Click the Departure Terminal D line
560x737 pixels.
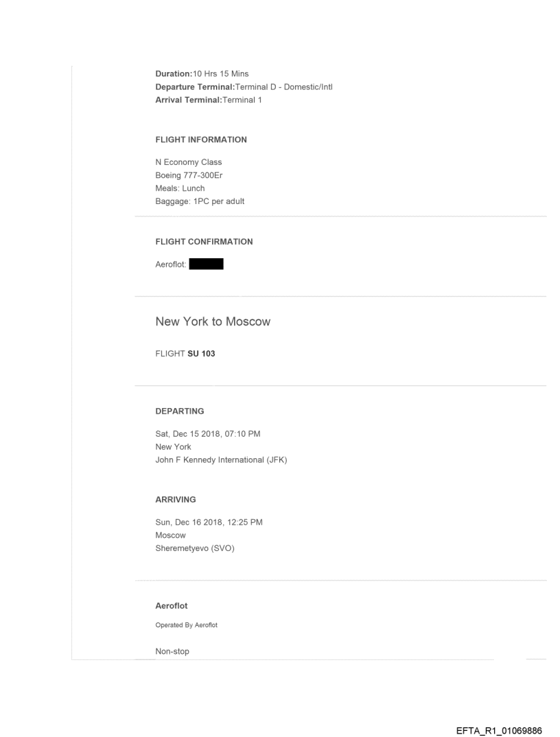click(244, 88)
